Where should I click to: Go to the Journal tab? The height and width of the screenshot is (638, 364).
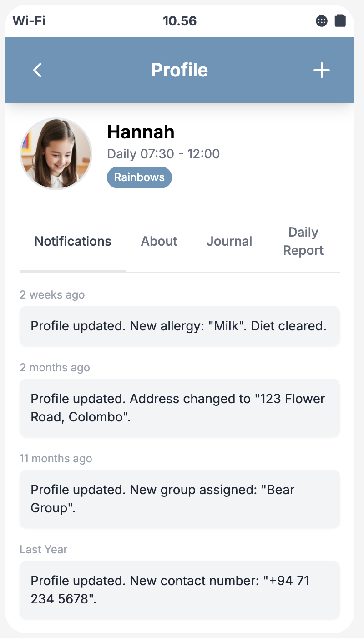[229, 241]
